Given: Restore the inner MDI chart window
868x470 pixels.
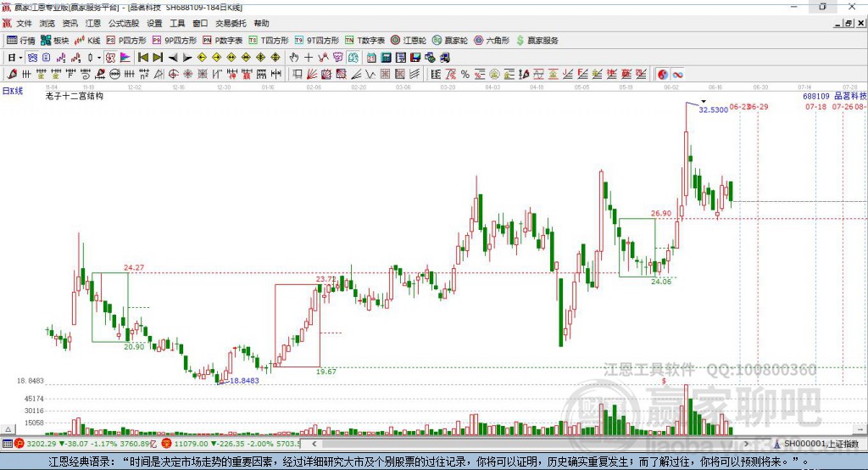Looking at the screenshot, I should 848,23.
